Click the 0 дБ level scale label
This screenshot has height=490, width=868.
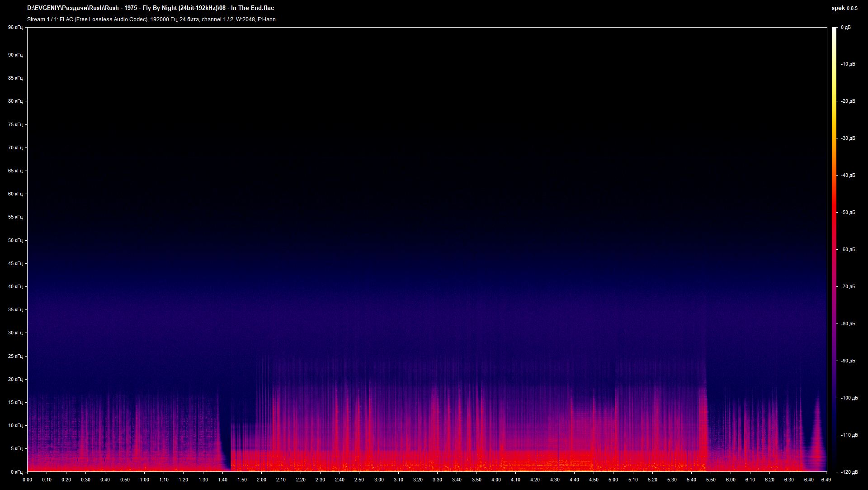[x=846, y=28]
